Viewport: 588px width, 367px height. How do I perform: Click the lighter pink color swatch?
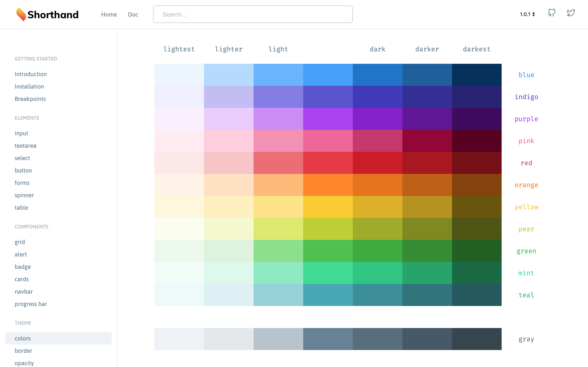click(x=228, y=141)
